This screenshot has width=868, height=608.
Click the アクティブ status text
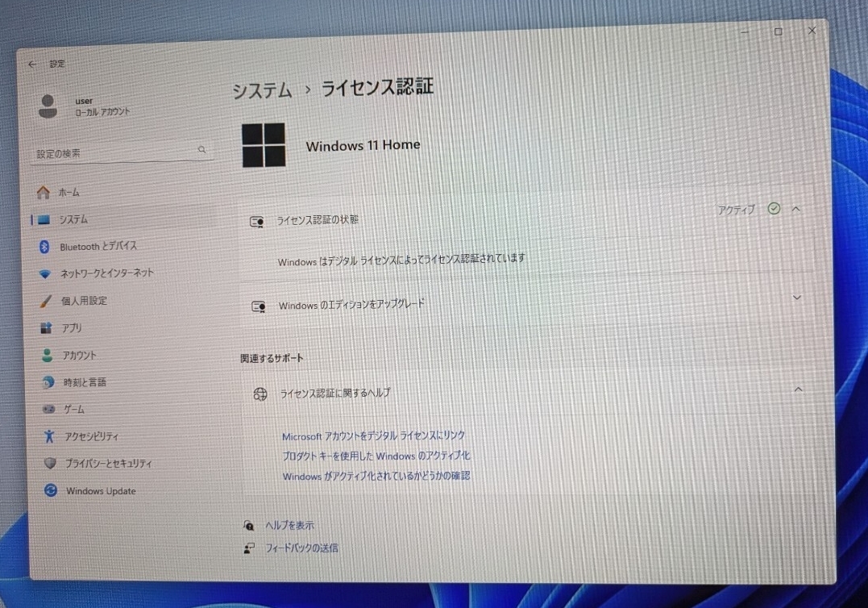coord(737,210)
